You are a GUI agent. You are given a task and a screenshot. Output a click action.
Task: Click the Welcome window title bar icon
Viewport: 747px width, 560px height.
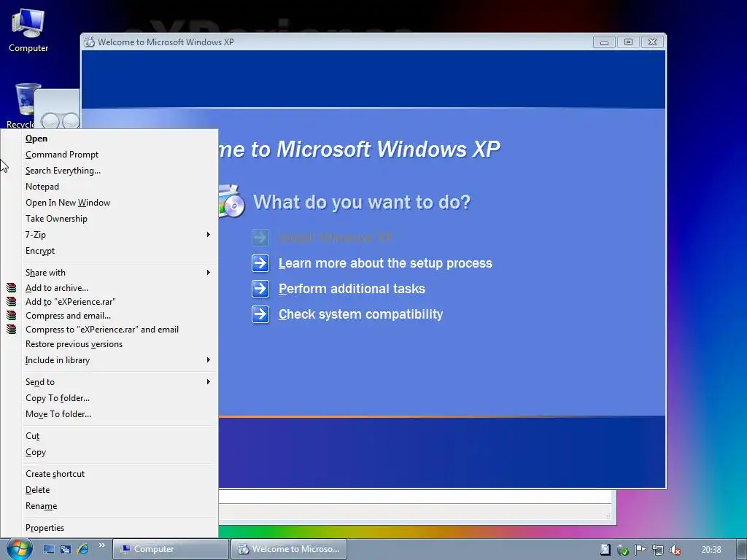tap(89, 42)
